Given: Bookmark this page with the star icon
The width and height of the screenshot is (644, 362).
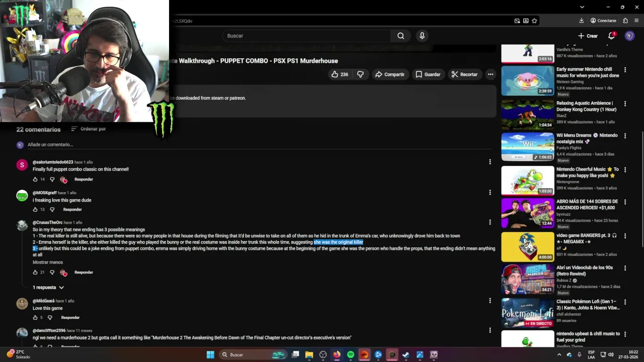Looking at the screenshot, I should (534, 21).
